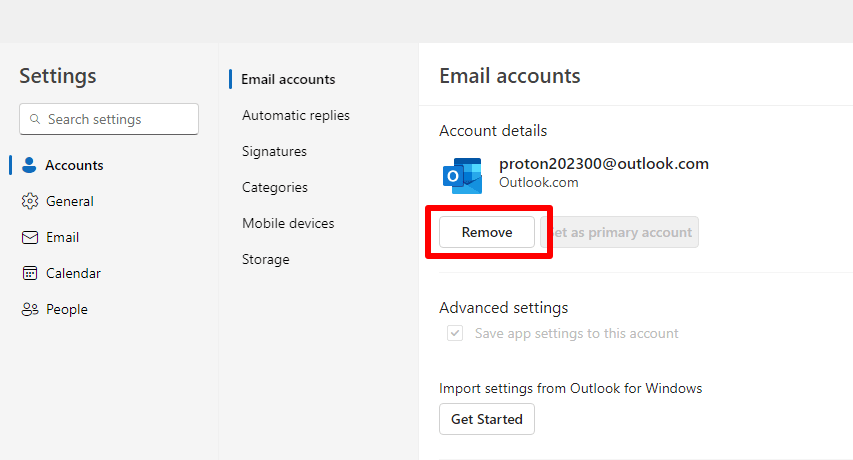This screenshot has width=853, height=460.
Task: Click Get Started to import settings
Action: point(487,419)
